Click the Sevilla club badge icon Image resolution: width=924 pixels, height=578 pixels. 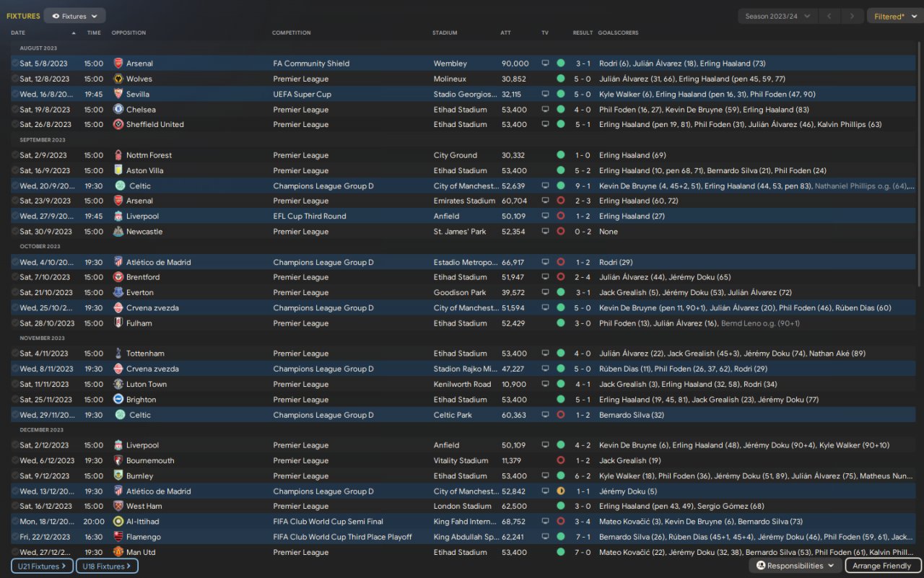pos(118,94)
